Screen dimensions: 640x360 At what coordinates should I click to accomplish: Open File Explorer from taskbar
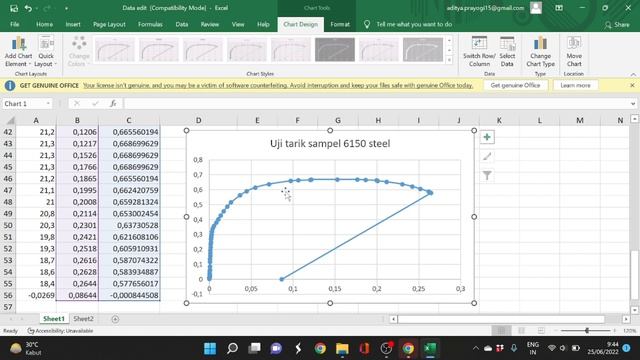(x=342, y=349)
